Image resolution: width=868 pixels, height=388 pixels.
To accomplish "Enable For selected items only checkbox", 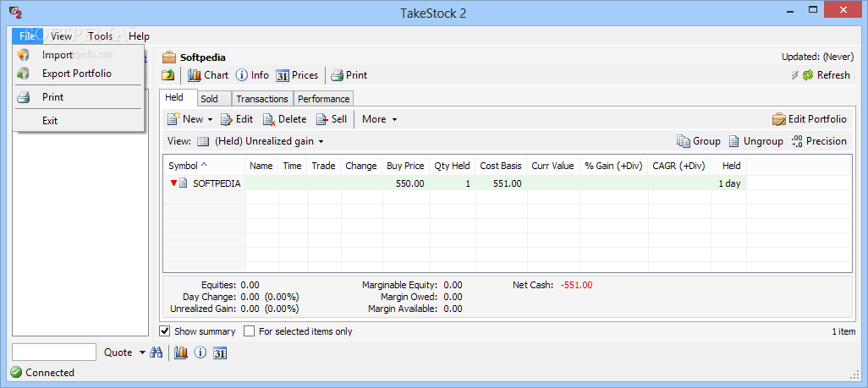I will (249, 331).
